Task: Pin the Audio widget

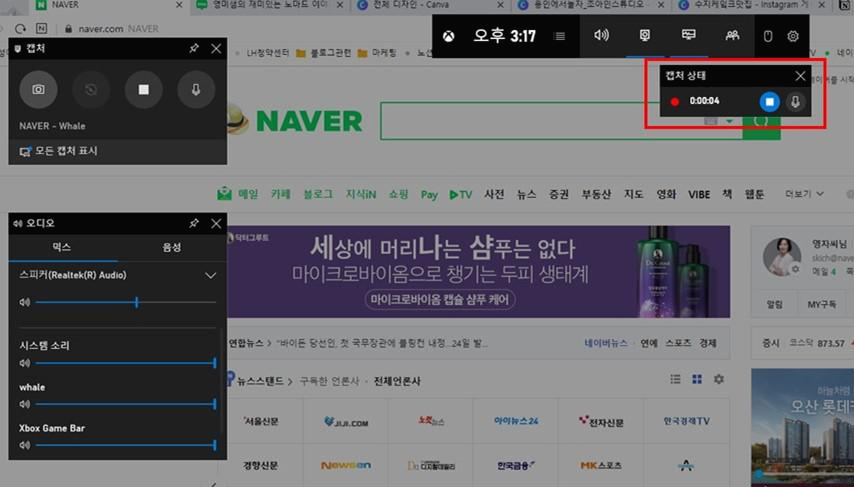Action: [194, 223]
